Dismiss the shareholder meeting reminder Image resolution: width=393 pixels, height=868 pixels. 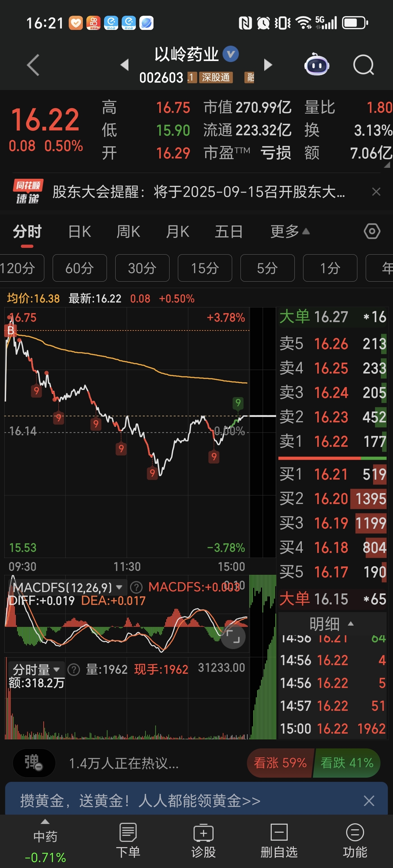(376, 192)
